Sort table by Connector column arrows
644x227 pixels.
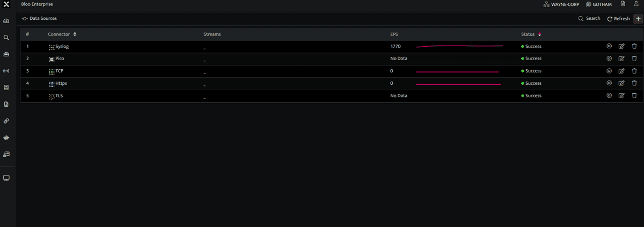(x=75, y=34)
